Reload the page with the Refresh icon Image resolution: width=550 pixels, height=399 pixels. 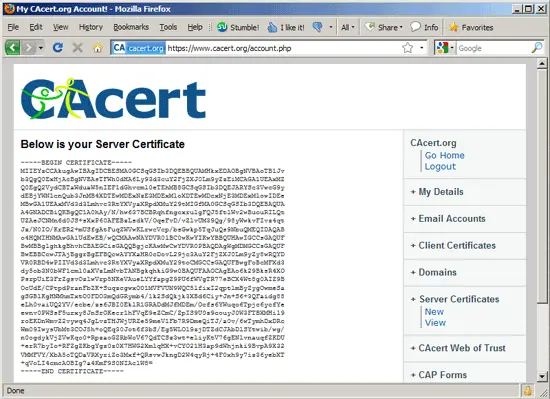(x=58, y=47)
